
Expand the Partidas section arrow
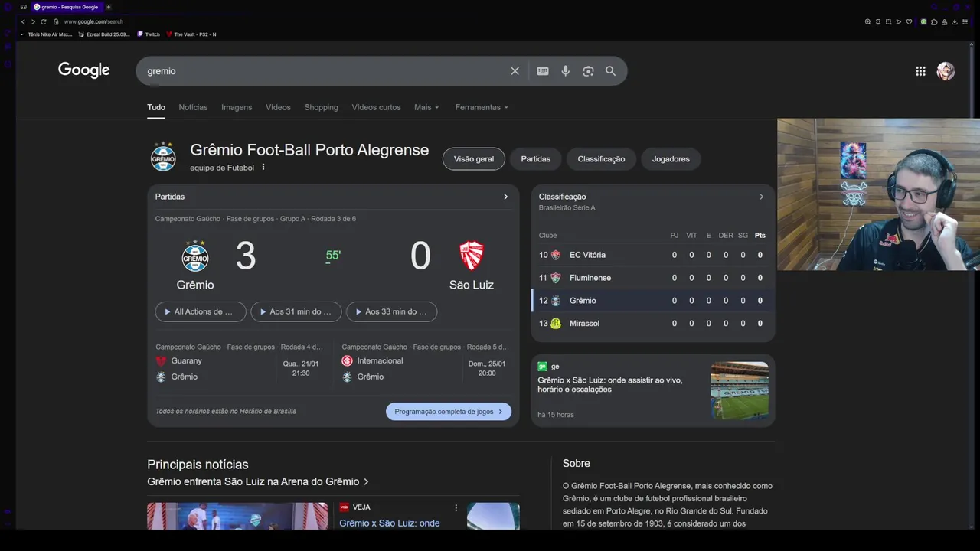[x=505, y=197]
